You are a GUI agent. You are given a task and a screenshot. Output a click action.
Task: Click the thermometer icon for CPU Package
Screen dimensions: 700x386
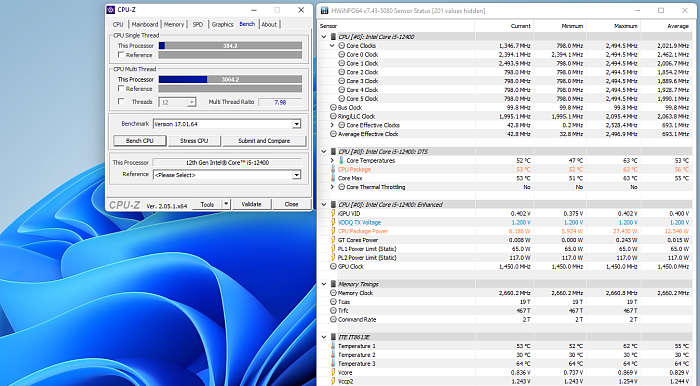click(x=333, y=169)
